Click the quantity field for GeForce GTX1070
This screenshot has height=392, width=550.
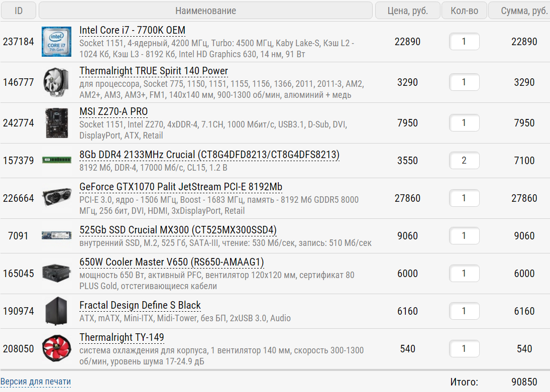(464, 198)
